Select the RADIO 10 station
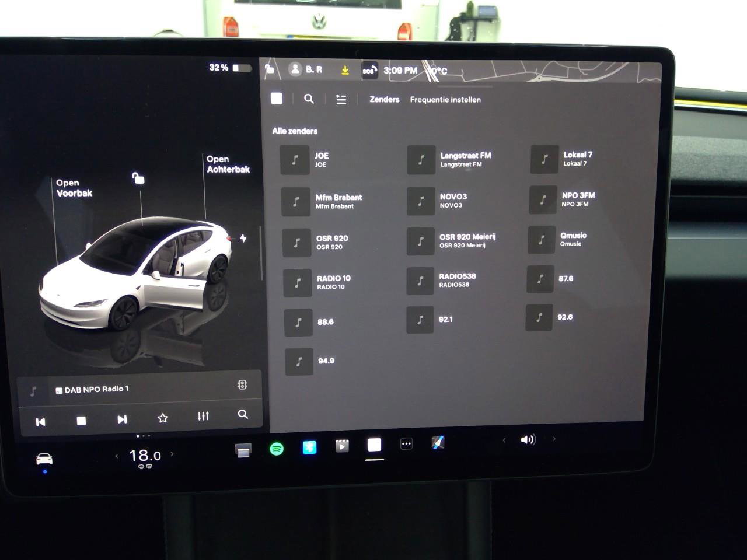This screenshot has width=747, height=560. pyautogui.click(x=317, y=282)
